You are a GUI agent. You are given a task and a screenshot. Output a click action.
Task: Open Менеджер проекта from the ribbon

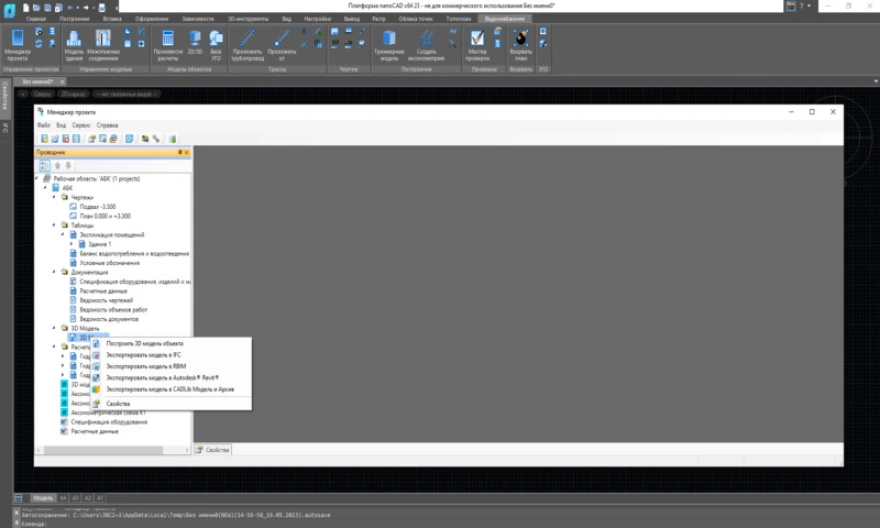(17, 43)
